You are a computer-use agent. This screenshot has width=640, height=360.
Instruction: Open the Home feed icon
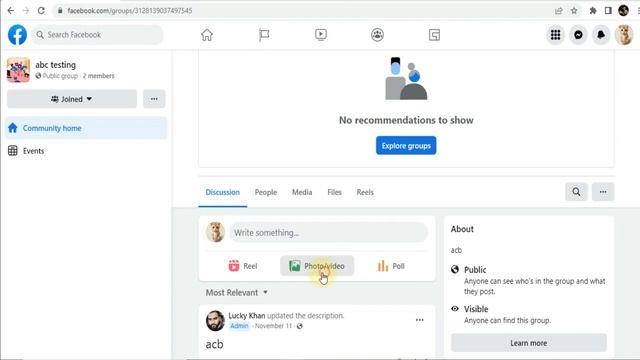(207, 35)
